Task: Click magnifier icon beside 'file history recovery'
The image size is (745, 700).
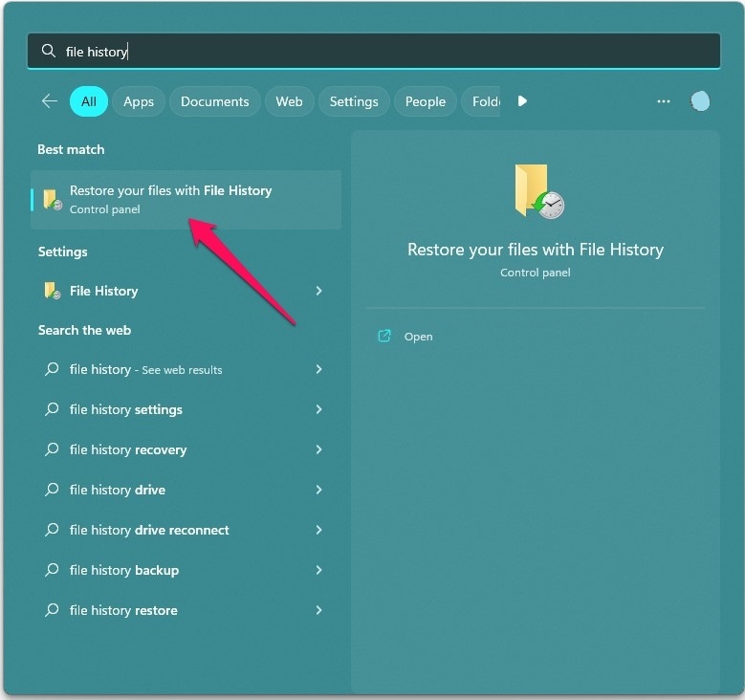Action: pos(52,449)
